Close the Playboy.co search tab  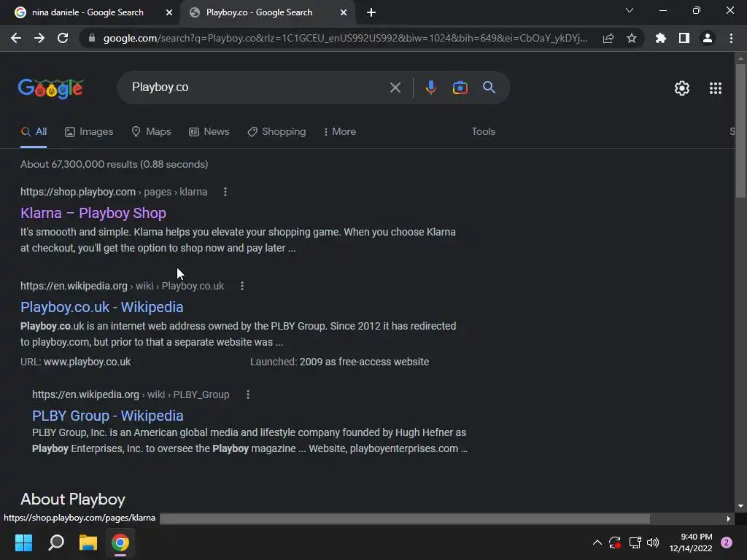coord(344,12)
